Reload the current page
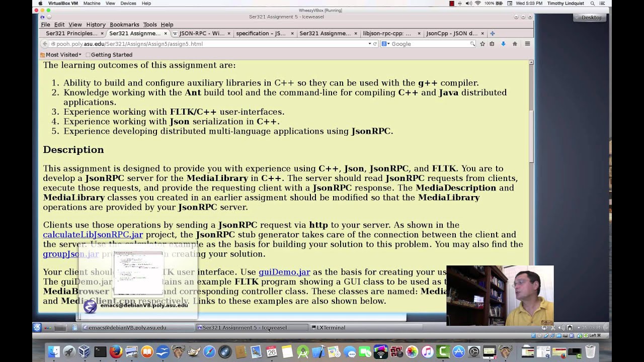Viewport: 644px width, 362px height. pos(375,44)
